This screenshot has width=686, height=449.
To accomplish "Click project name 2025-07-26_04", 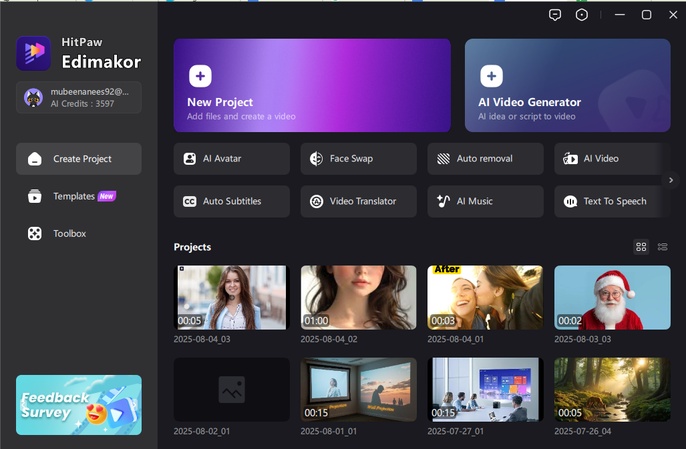I will click(582, 431).
